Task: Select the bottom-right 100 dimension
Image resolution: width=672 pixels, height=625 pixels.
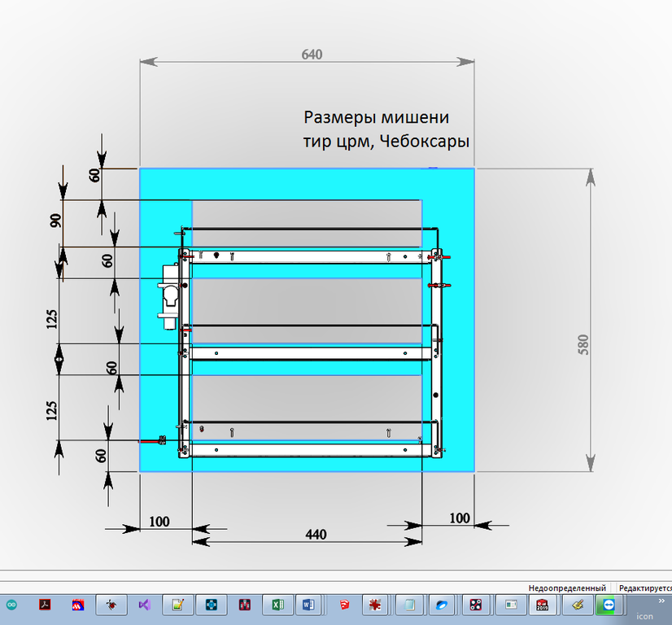Action: click(460, 518)
